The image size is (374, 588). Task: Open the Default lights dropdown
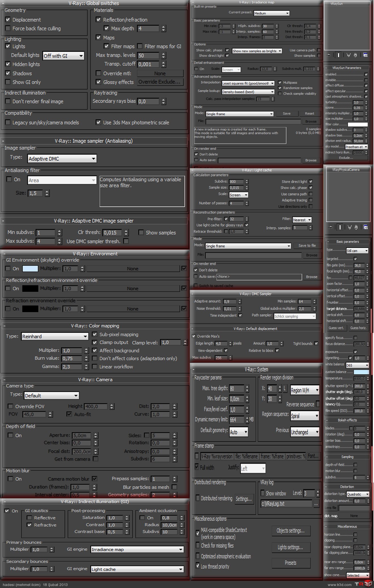coord(63,56)
